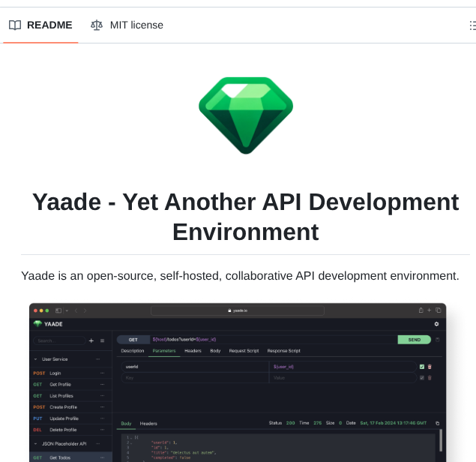This screenshot has height=462, width=476.
Task: Click the Search field in Yaade sidebar
Action: [x=59, y=340]
